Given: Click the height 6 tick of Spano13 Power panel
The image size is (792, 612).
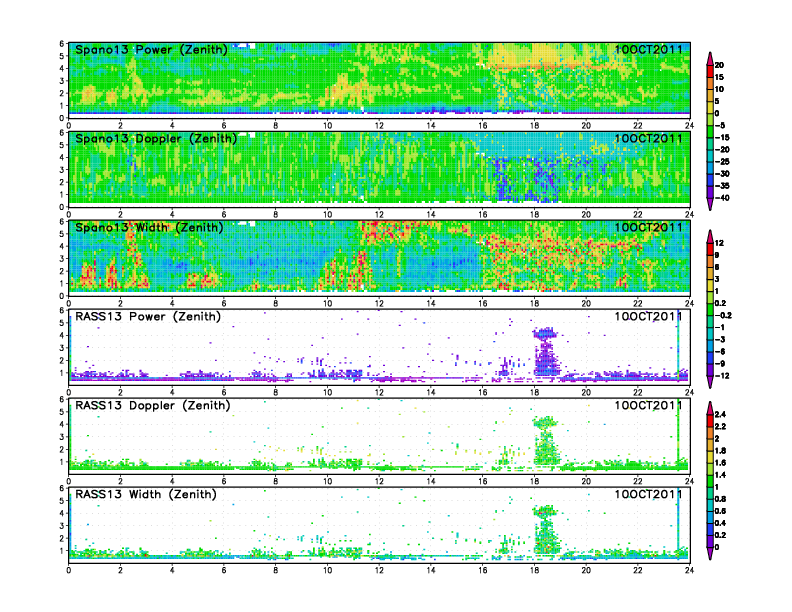Looking at the screenshot, I should [62, 44].
